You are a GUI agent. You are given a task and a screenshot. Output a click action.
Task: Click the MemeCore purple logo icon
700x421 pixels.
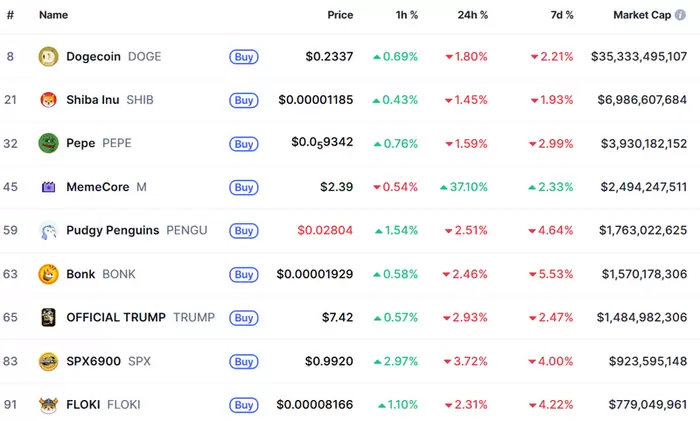click(x=48, y=187)
